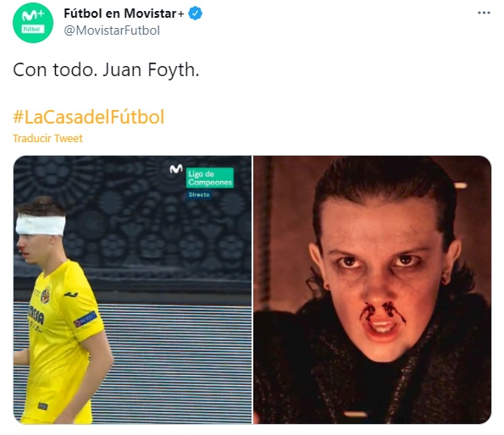Click the small patch on the shirt hem
The width and height of the screenshot is (504, 435).
42,406
